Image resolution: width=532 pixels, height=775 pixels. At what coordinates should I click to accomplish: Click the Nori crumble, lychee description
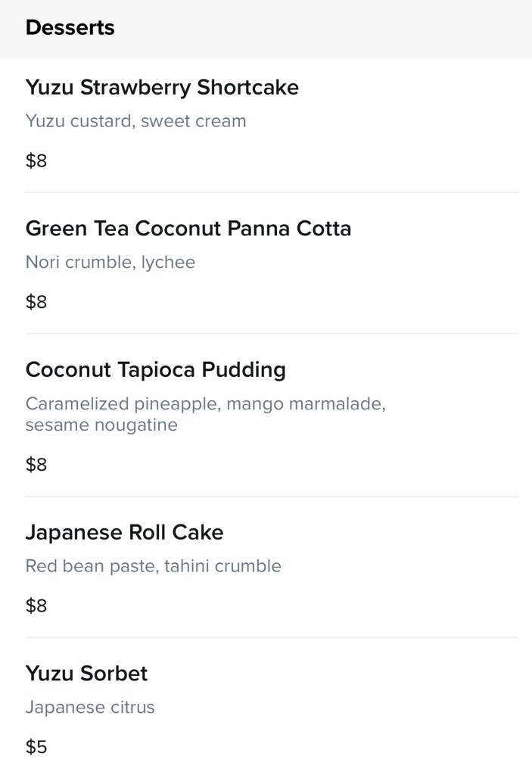110,263
